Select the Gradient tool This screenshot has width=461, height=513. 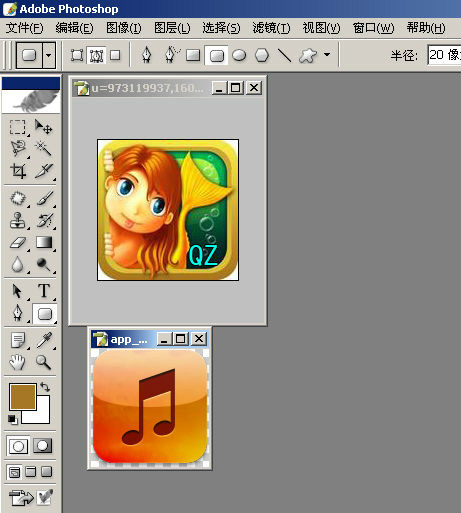(44, 243)
